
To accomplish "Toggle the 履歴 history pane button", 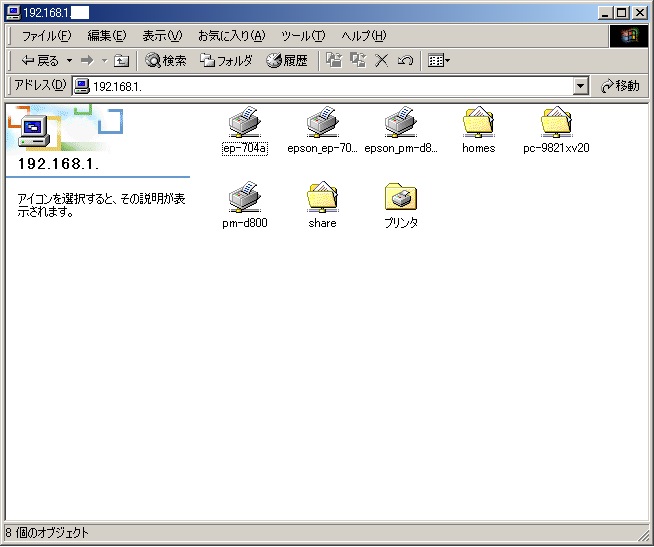I will point(287,61).
